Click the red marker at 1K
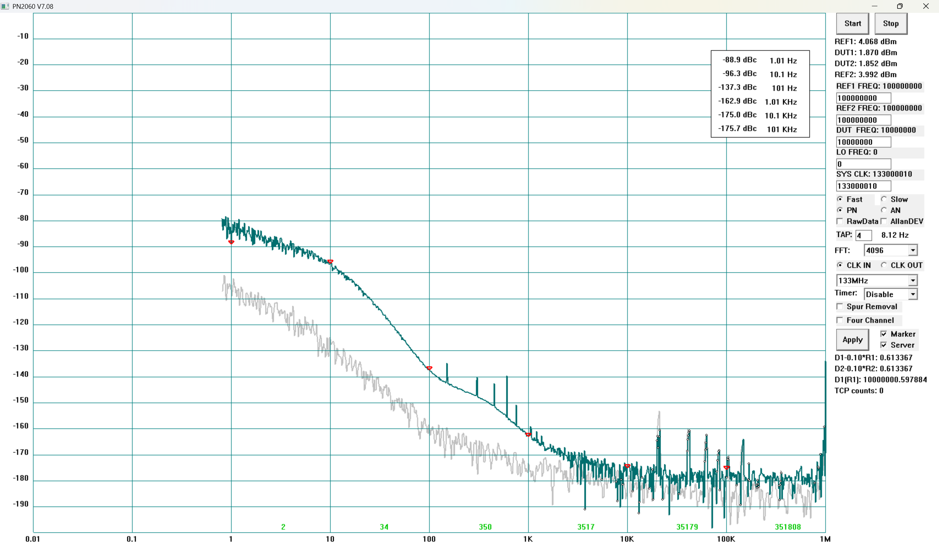The width and height of the screenshot is (939, 560). click(528, 435)
